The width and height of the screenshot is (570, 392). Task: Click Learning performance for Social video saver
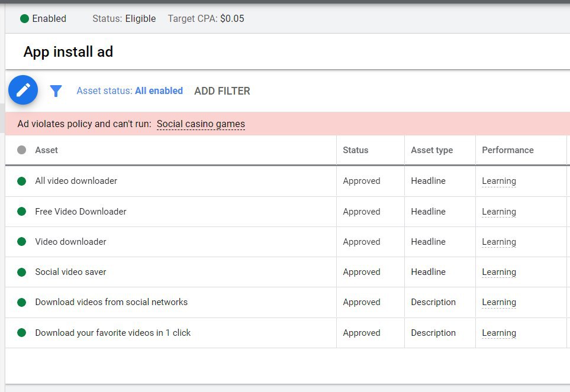tap(499, 272)
